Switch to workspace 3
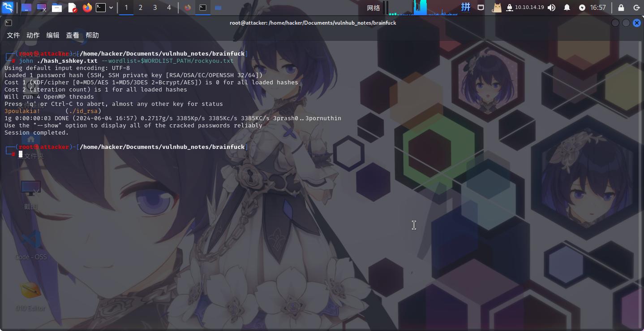The width and height of the screenshot is (644, 331). click(155, 8)
